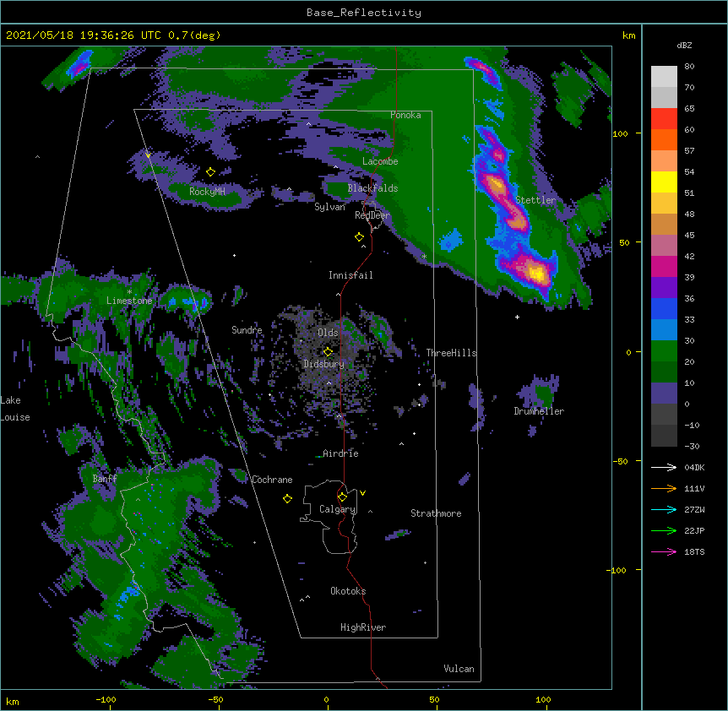Click the yellow diamond marker inside Calgary
The image size is (728, 711).
click(x=342, y=497)
